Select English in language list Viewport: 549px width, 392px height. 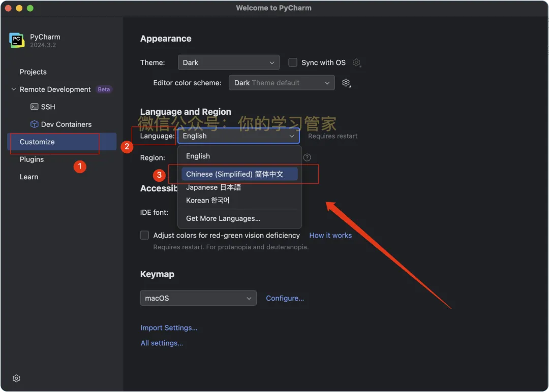[239, 156]
